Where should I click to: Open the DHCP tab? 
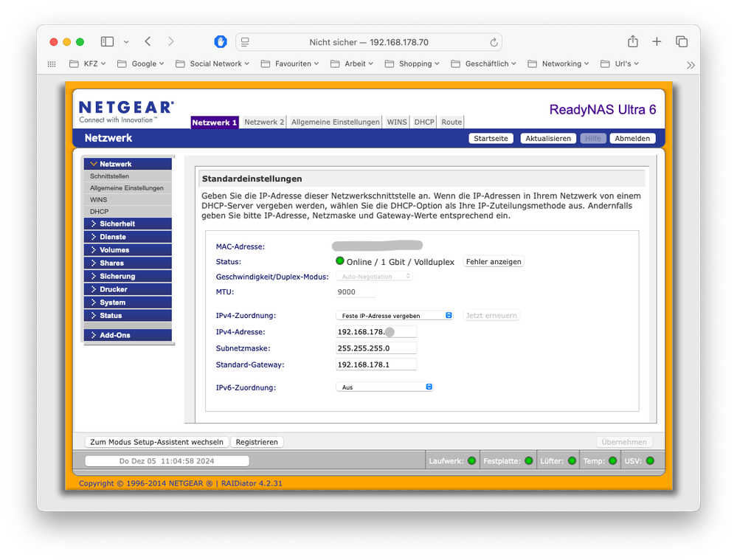[424, 122]
